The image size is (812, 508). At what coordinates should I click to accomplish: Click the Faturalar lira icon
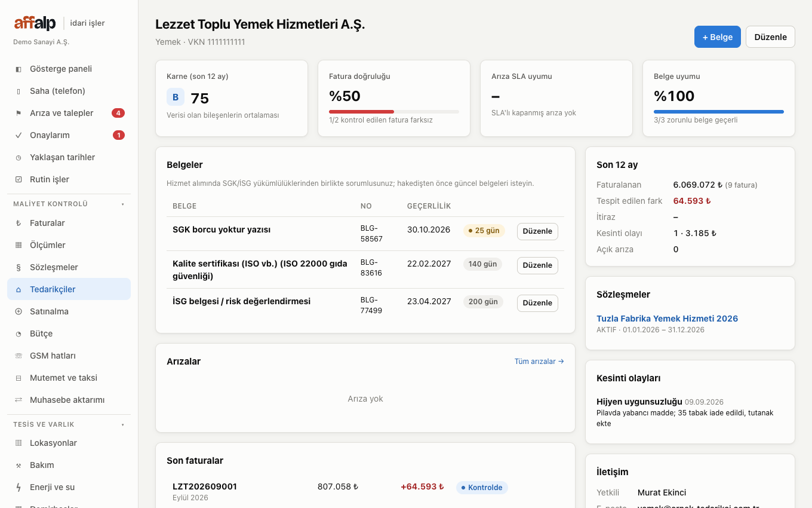pyautogui.click(x=19, y=223)
